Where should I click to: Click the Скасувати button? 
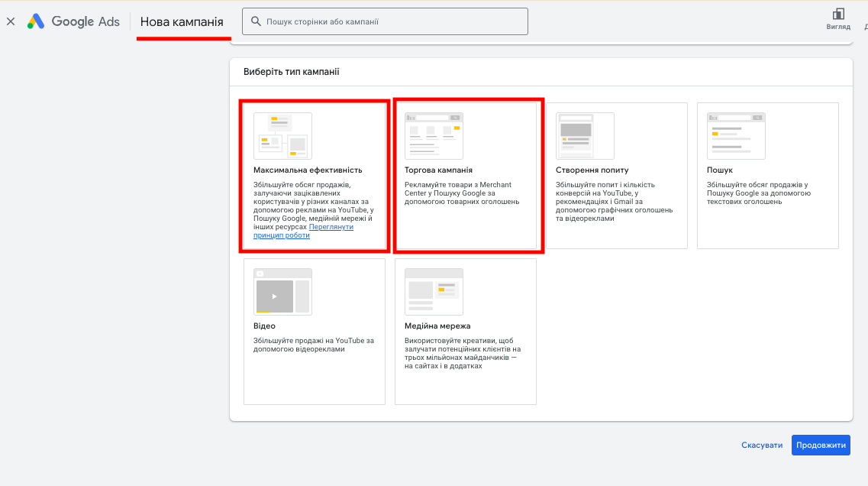[x=762, y=445]
